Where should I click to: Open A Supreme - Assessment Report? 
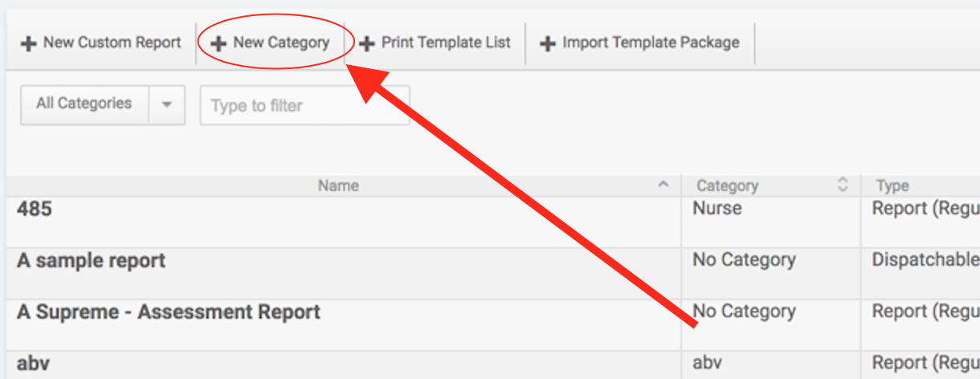[x=169, y=312]
